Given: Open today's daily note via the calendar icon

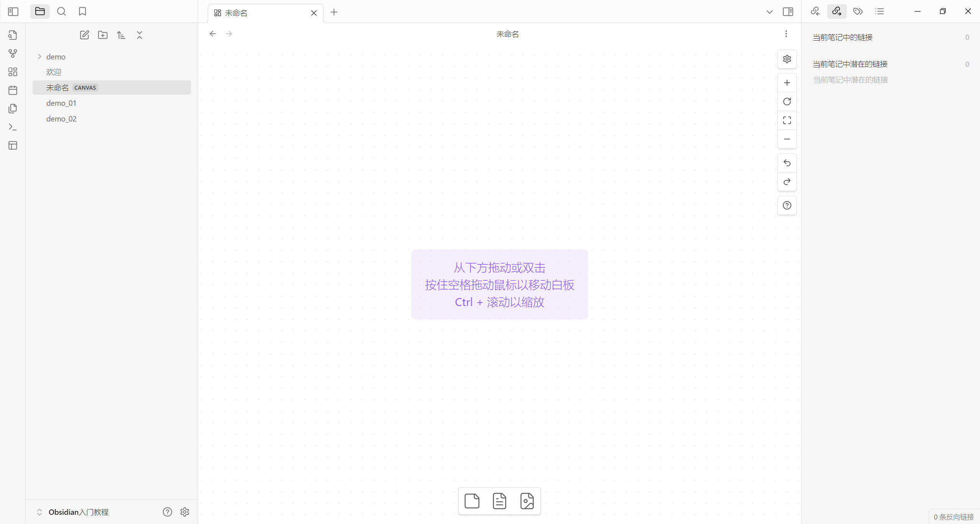Looking at the screenshot, I should (x=13, y=90).
